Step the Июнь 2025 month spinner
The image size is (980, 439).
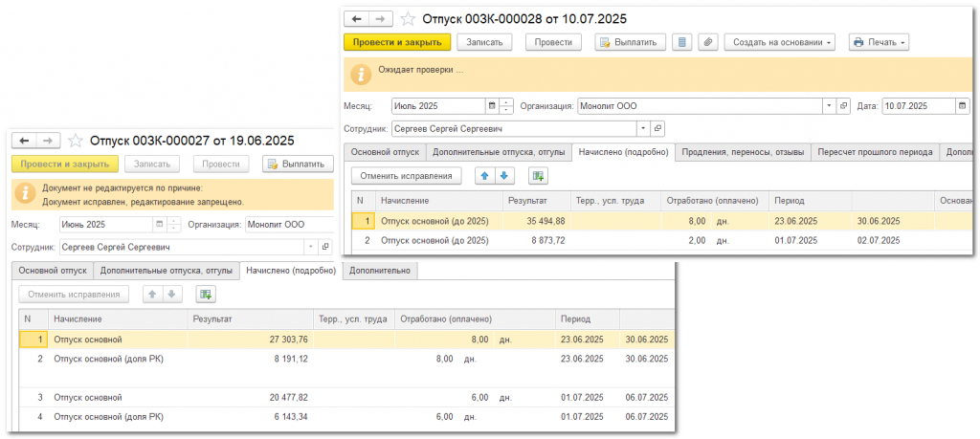coord(174,224)
